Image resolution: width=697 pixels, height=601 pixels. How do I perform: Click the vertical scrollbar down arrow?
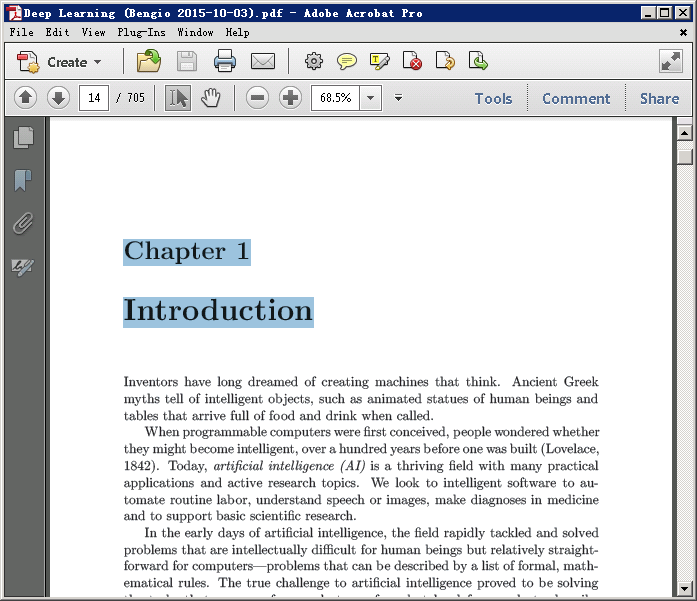pos(685,589)
